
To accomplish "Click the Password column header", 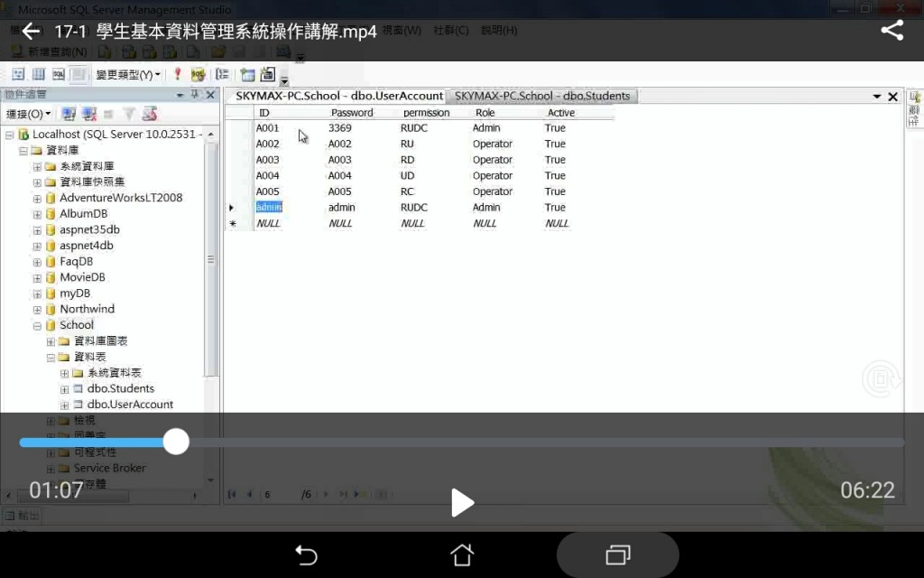I will [362, 113].
